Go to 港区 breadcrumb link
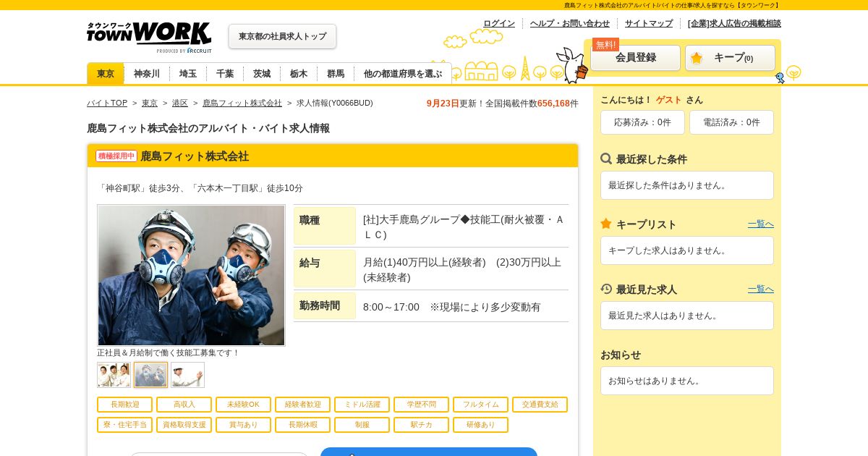 coord(180,103)
